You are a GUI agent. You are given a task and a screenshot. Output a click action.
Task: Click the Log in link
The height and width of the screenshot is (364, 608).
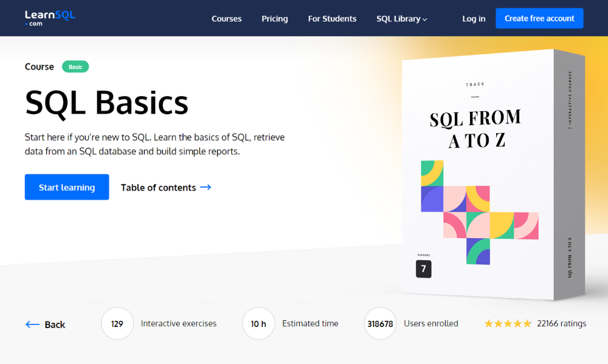[474, 19]
